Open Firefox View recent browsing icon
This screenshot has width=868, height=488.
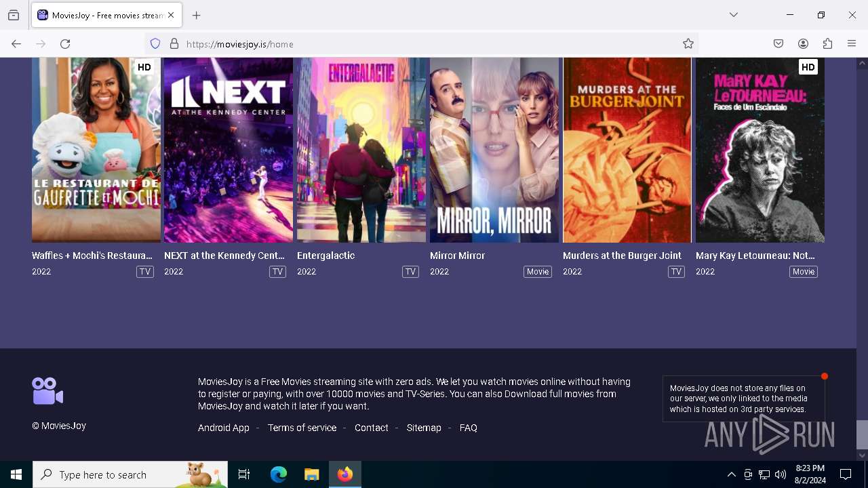pos(14,15)
